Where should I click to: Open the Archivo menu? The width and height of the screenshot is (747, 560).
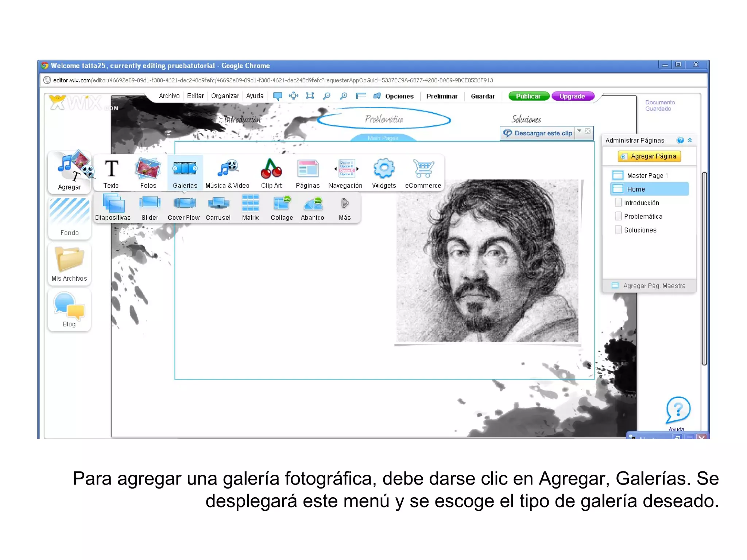click(169, 96)
